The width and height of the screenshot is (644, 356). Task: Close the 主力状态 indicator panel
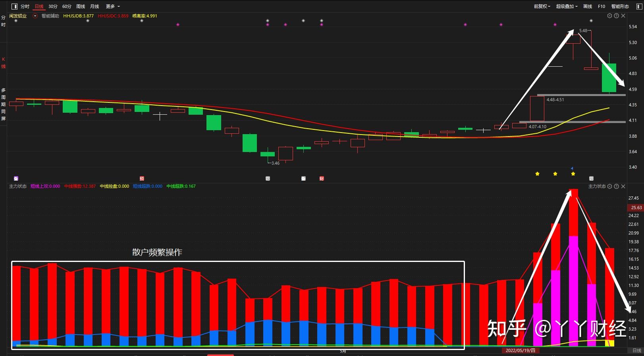pyautogui.click(x=623, y=186)
